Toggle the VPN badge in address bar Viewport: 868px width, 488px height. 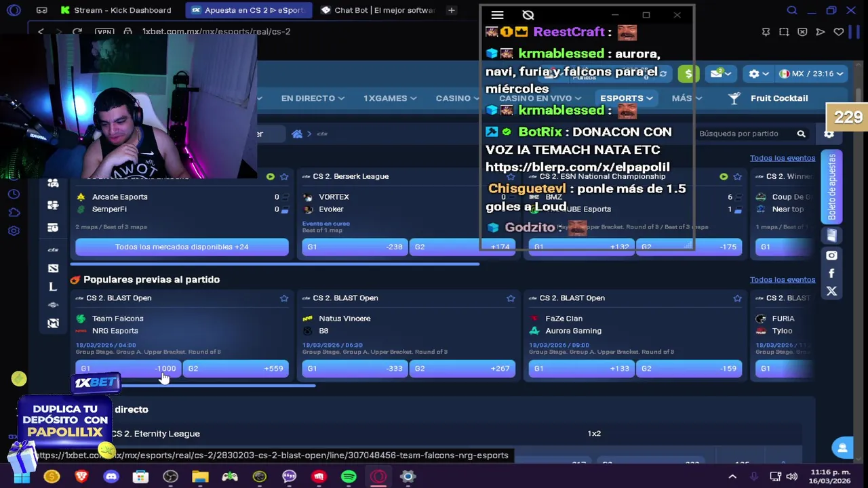pos(104,32)
